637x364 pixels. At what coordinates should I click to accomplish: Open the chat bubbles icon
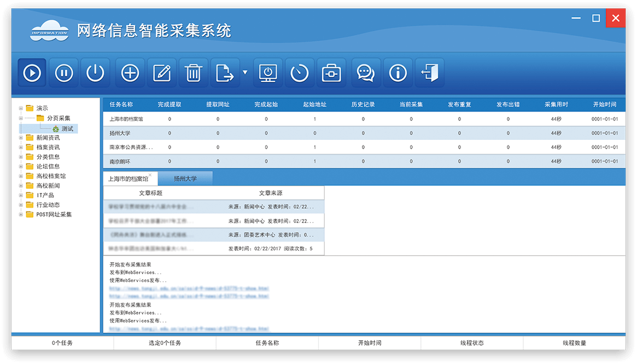click(x=365, y=73)
